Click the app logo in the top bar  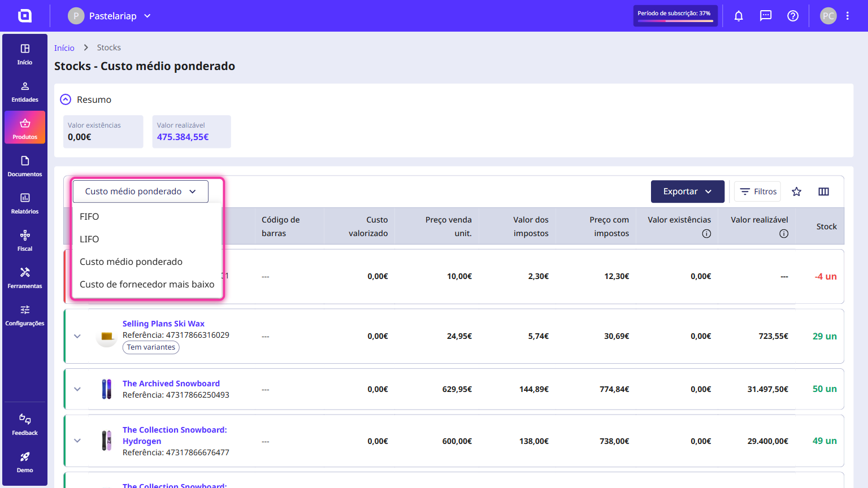pos(25,16)
